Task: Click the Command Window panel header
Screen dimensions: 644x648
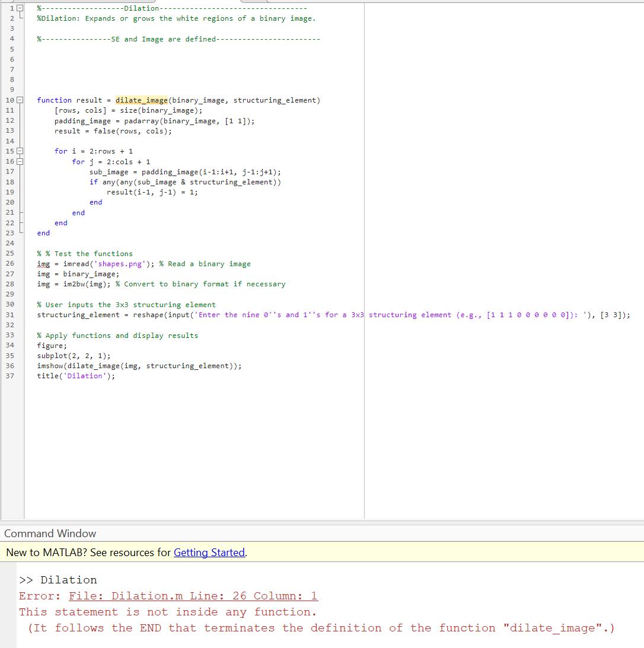Action: (50, 533)
